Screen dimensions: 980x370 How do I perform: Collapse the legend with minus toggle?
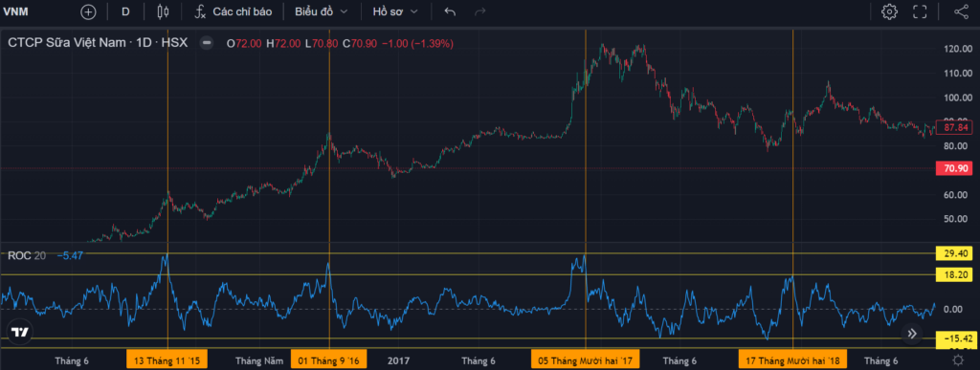point(207,43)
